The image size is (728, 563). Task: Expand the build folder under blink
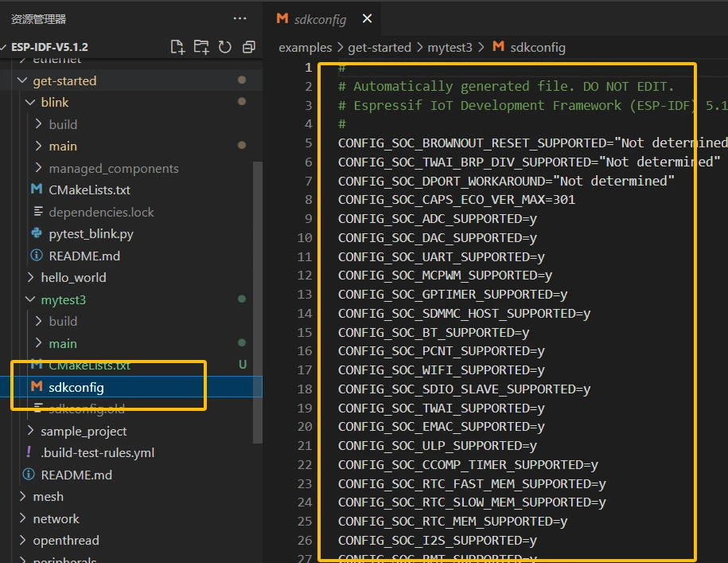[x=63, y=124]
